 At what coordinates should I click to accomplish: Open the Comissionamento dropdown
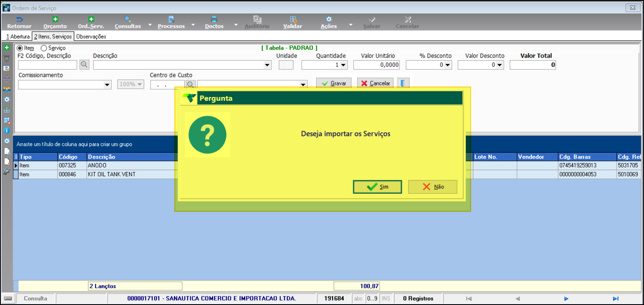(x=108, y=85)
